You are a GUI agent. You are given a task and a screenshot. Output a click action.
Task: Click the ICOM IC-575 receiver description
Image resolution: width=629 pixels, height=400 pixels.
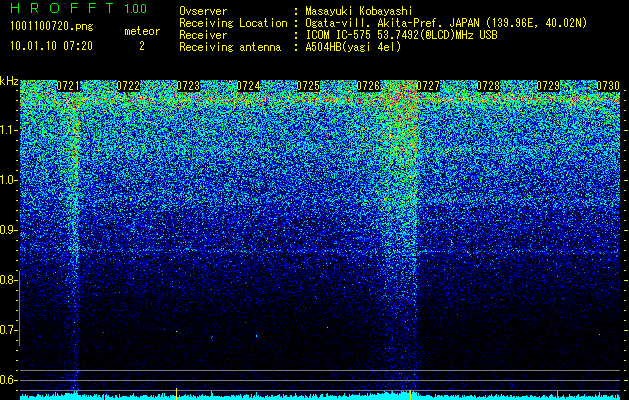(x=401, y=35)
